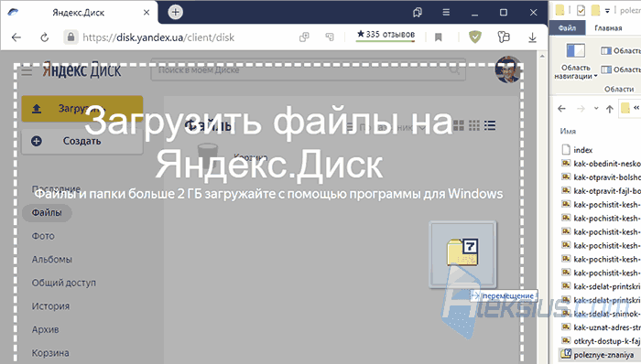Click Область навигации dropdown in Explorer

(576, 61)
